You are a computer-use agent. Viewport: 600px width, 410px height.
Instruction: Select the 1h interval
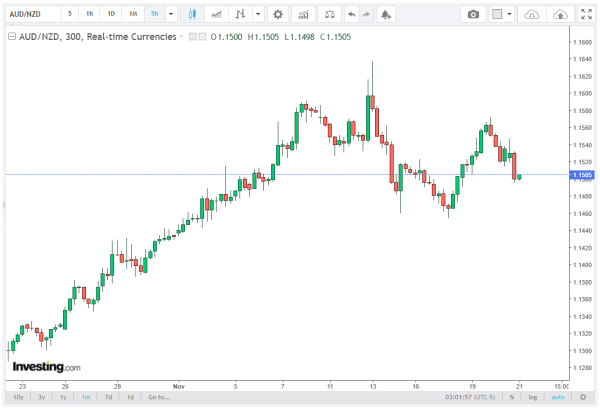[90, 15]
